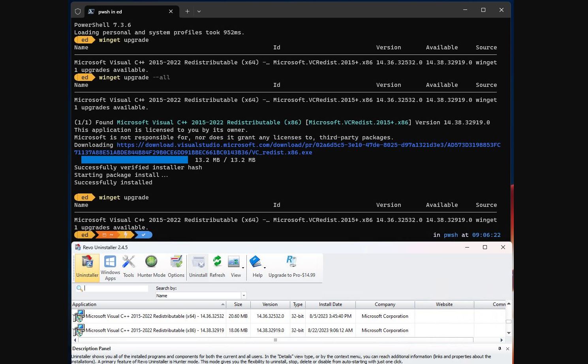Open the terminal profiles dropdown
The height and width of the screenshot is (364, 588).
[x=199, y=11]
